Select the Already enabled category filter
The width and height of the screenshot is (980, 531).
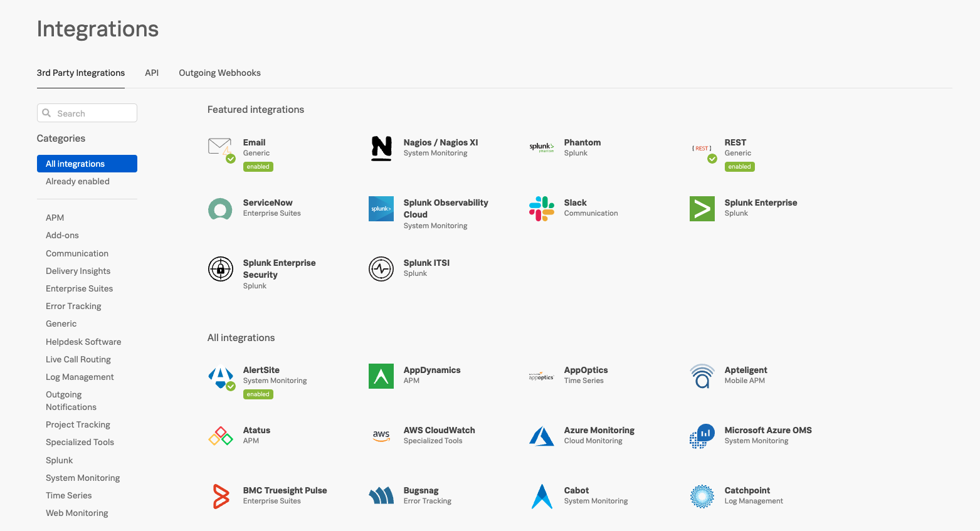(x=77, y=181)
